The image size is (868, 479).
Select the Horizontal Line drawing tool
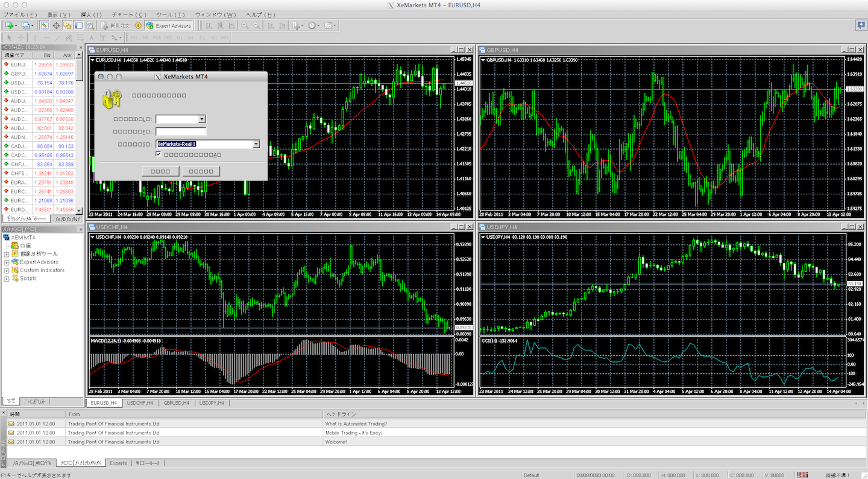(x=46, y=37)
